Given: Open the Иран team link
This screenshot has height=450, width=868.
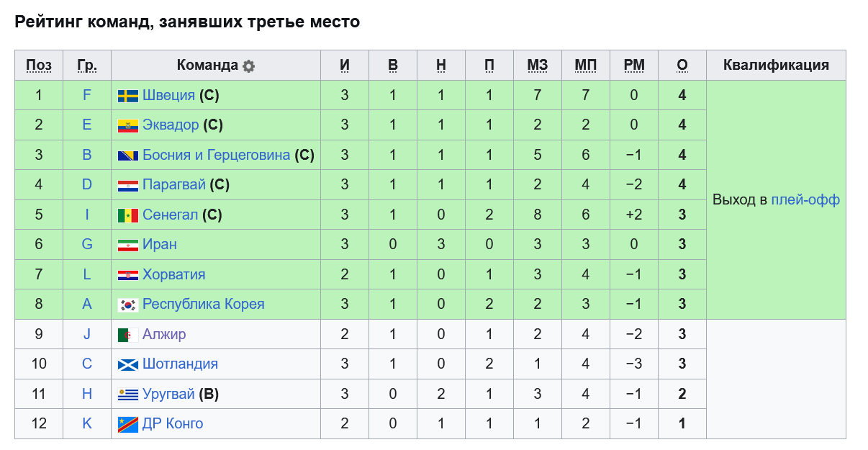Looking at the screenshot, I should (x=160, y=244).
